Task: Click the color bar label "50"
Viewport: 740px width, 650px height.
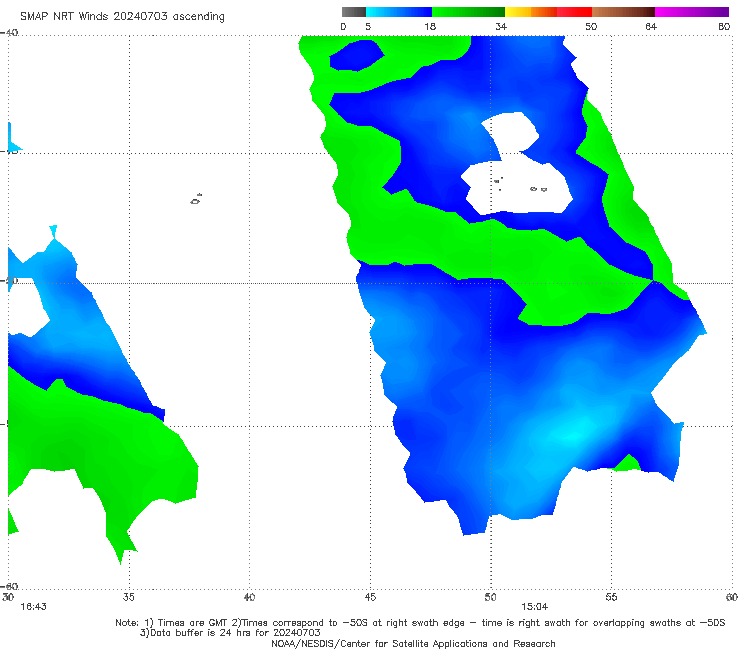Action: tap(591, 26)
